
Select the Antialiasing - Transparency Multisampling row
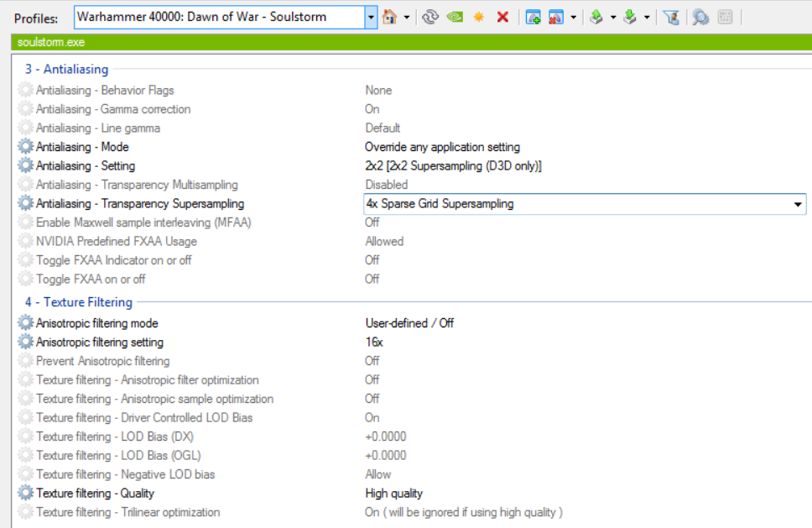tap(412, 185)
